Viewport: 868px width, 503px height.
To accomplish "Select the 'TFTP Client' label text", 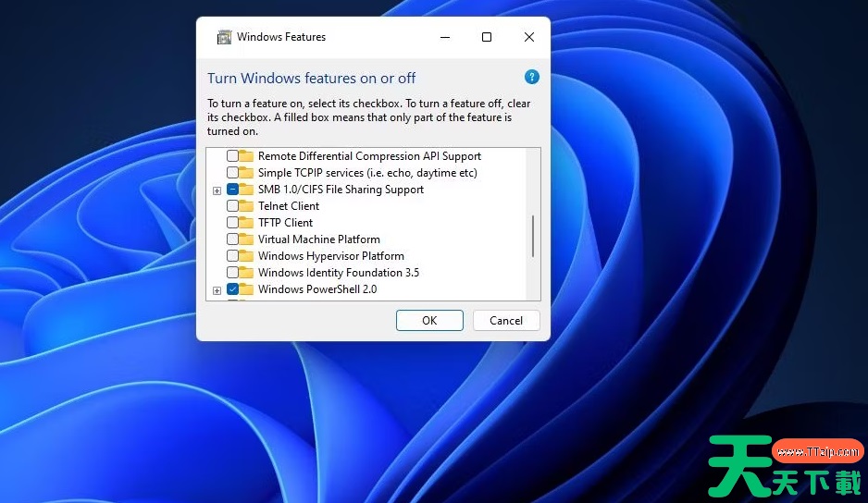I will pos(285,223).
